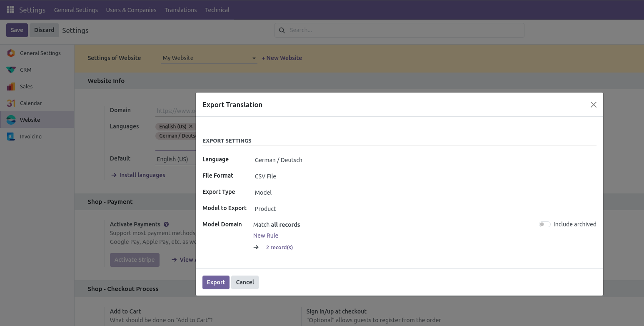Screen dimensions: 644x326
Task: Click the Sales sidebar icon
Action: [11, 86]
